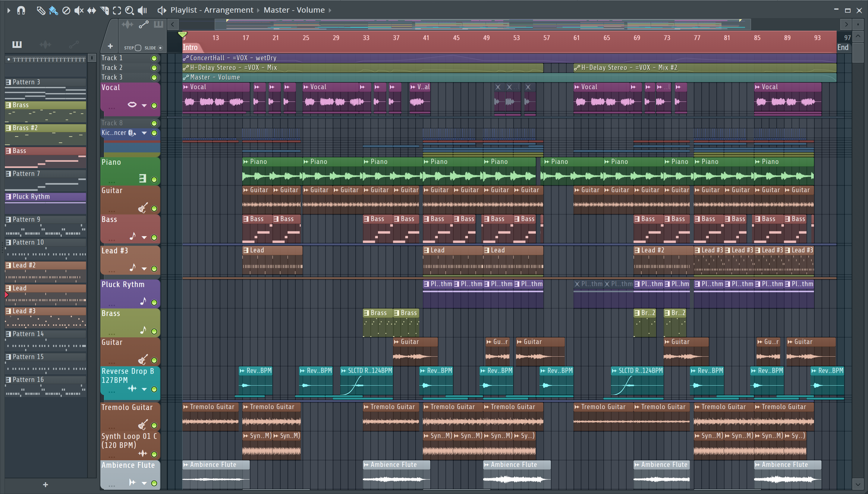
Task: Mute the Vocal track
Action: [154, 105]
